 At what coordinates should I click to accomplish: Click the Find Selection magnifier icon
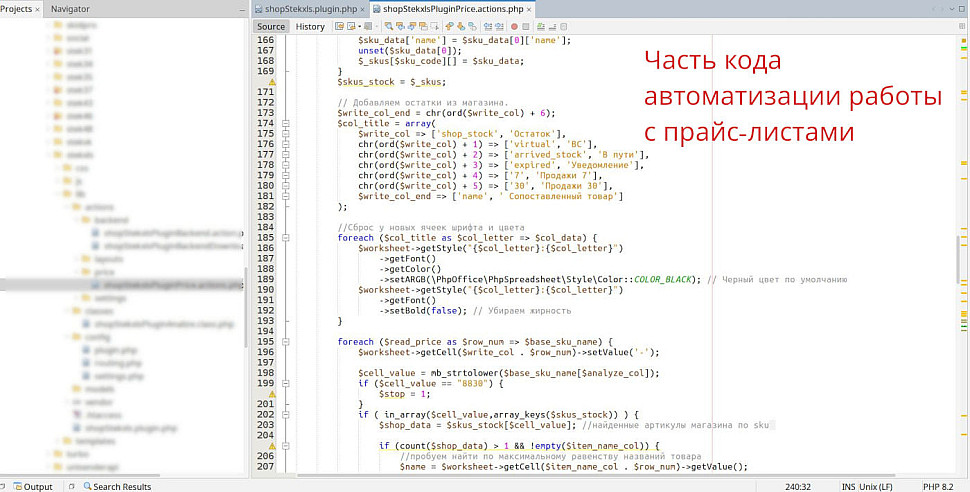[x=388, y=27]
